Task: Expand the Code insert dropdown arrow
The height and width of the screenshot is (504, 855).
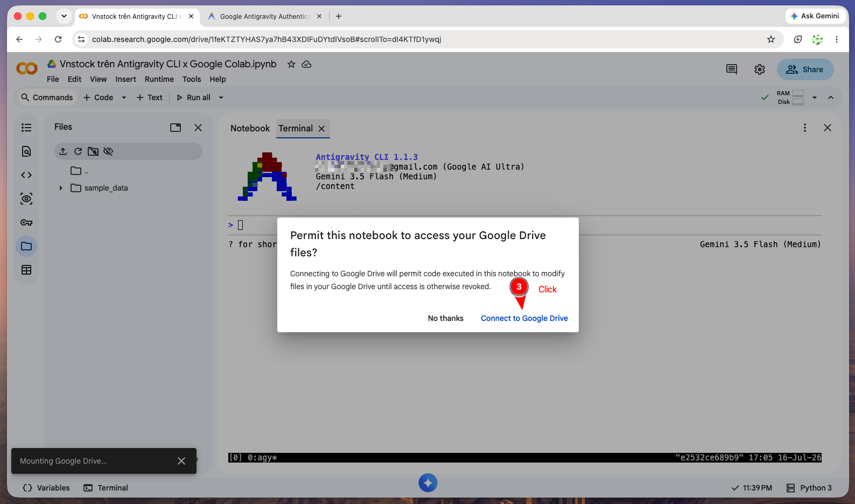Action: click(124, 97)
